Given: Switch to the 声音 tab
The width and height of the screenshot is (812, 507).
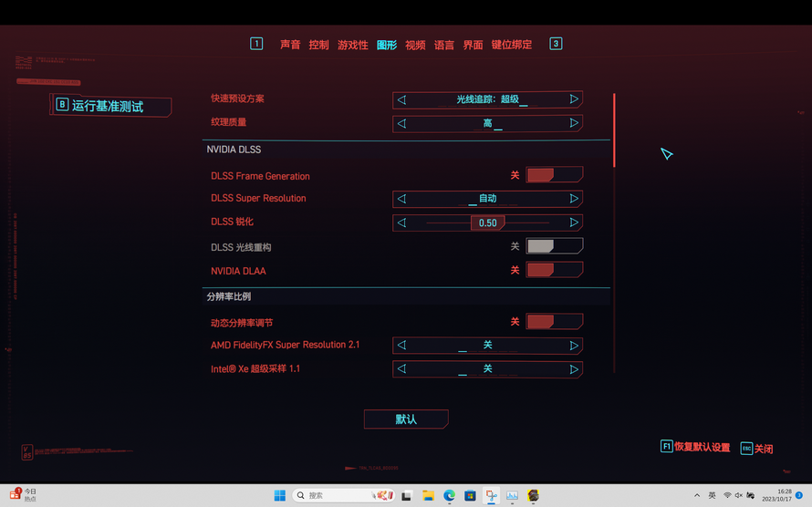Looking at the screenshot, I should click(x=290, y=45).
